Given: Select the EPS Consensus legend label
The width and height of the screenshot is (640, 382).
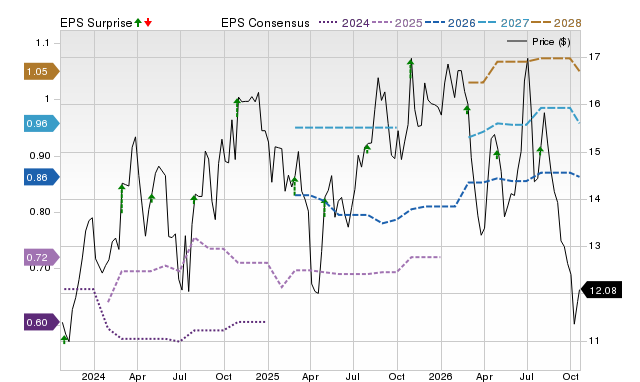Looking at the screenshot, I should click(265, 23).
